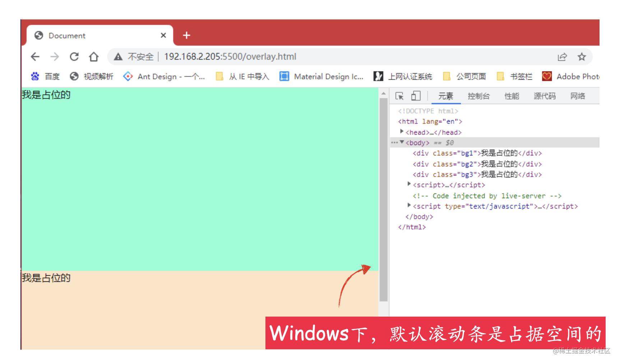Select the html lang=en line
620x364 pixels.
(x=430, y=122)
